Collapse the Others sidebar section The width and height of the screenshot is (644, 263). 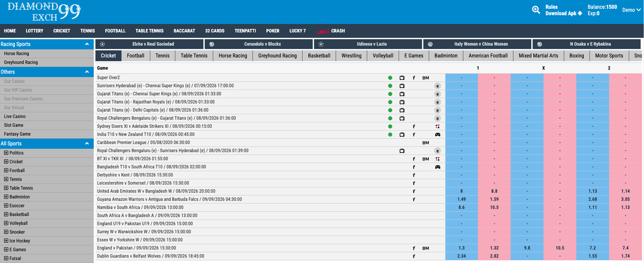(x=87, y=72)
